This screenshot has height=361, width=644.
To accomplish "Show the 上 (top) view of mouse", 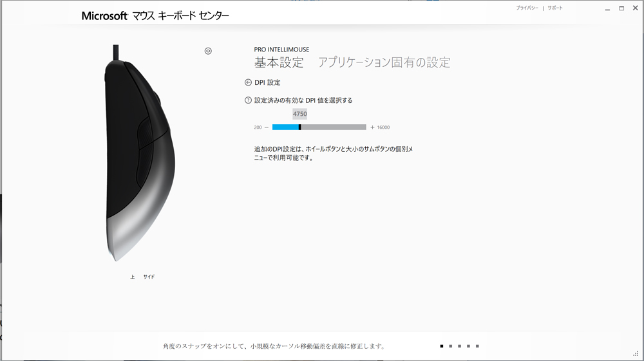I will tap(133, 277).
